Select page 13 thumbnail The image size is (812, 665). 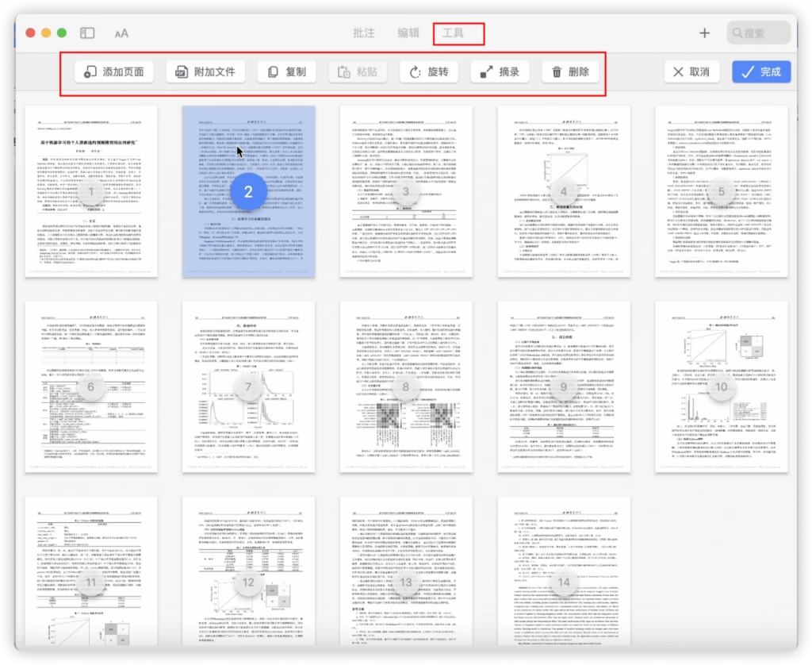[406, 571]
